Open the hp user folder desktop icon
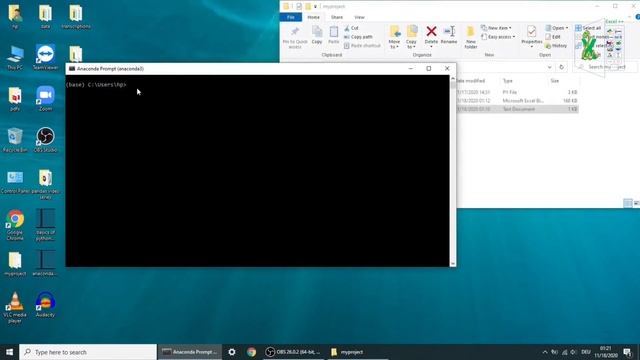The image size is (640, 360). 15,16
